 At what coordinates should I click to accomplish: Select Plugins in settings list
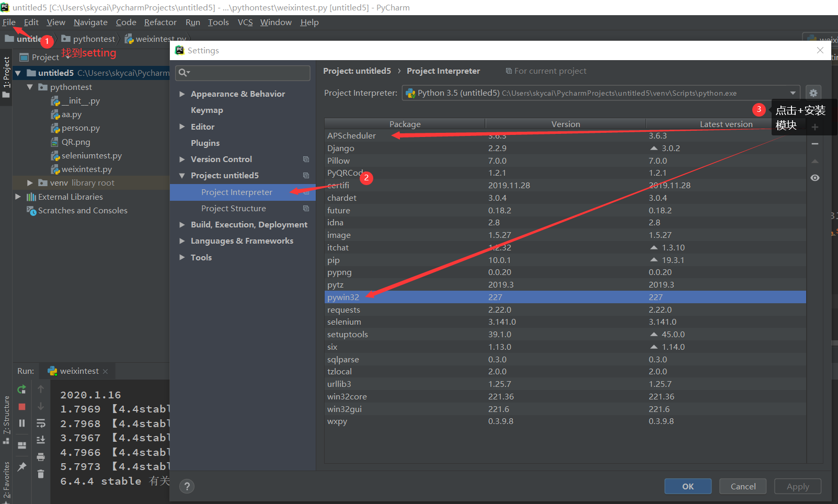205,143
